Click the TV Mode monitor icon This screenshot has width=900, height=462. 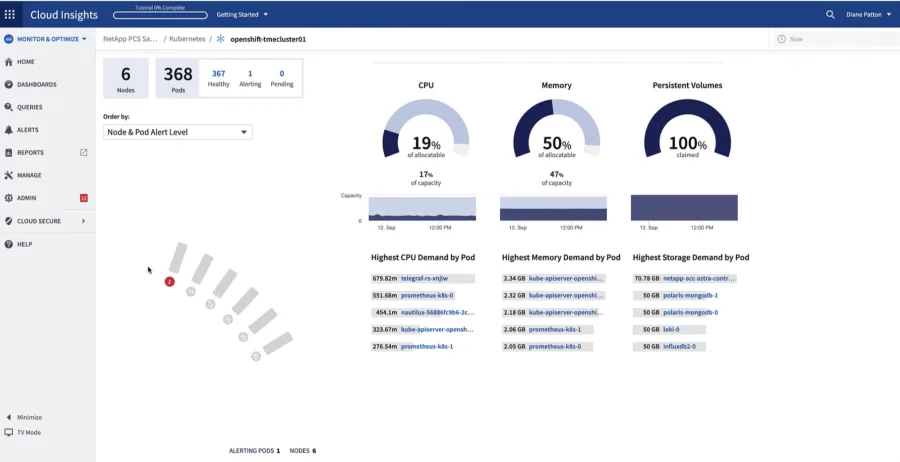[x=9, y=432]
